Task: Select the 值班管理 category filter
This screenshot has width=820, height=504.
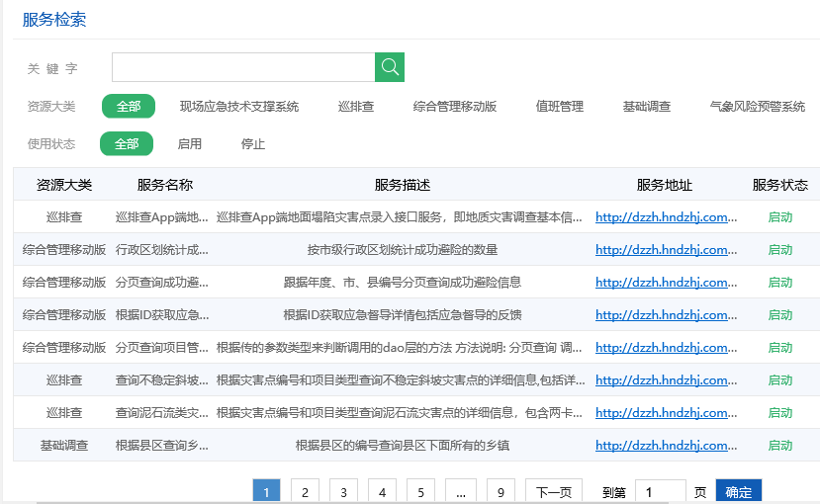Action: tap(560, 107)
